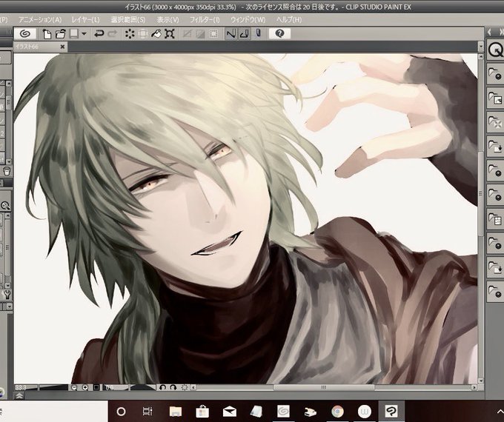The height and width of the screenshot is (422, 504).
Task: Open CLIP STUDIO help question mark icon
Action: tap(279, 33)
